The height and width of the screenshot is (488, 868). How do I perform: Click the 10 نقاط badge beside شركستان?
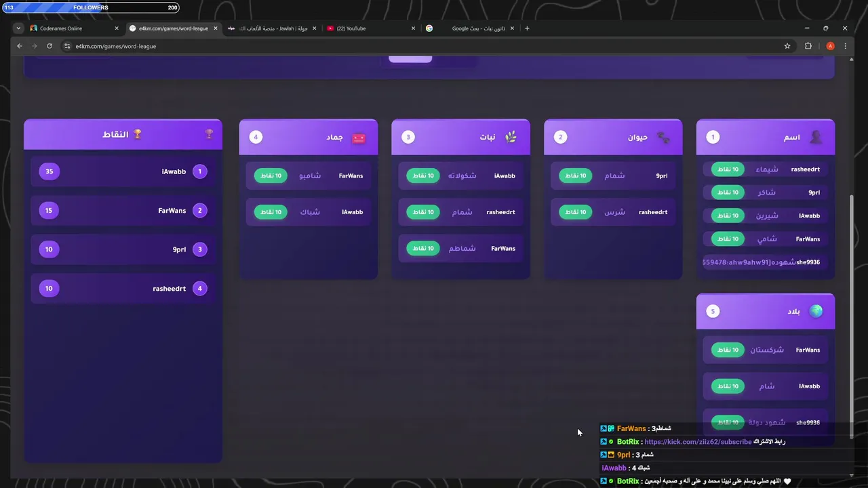(728, 350)
